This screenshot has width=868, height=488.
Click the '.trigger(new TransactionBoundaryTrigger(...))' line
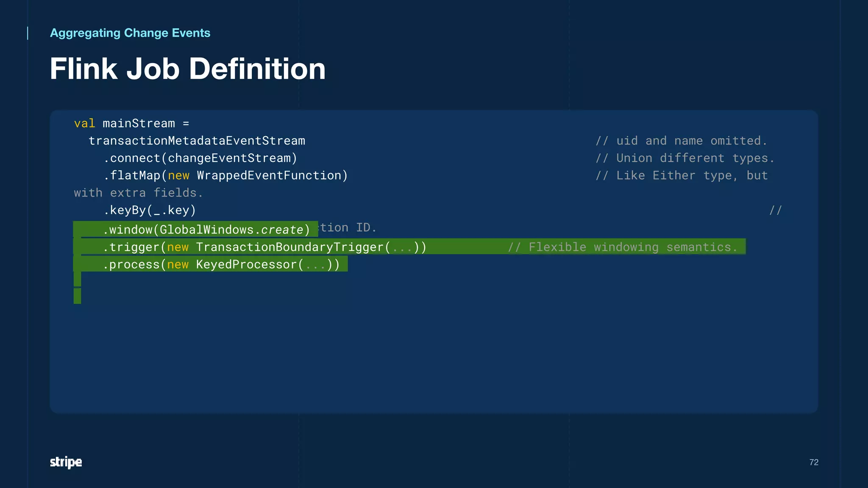coord(264,247)
